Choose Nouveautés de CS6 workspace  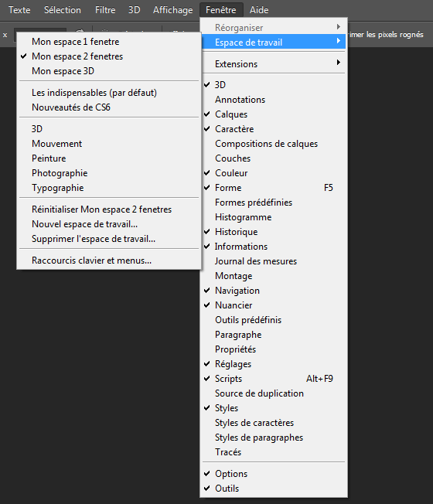[x=109, y=107]
